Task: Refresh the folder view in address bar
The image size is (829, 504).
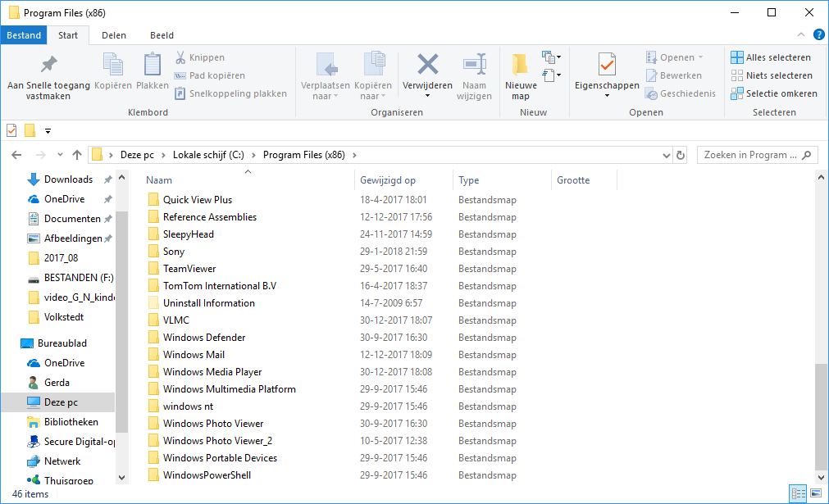Action: point(680,155)
